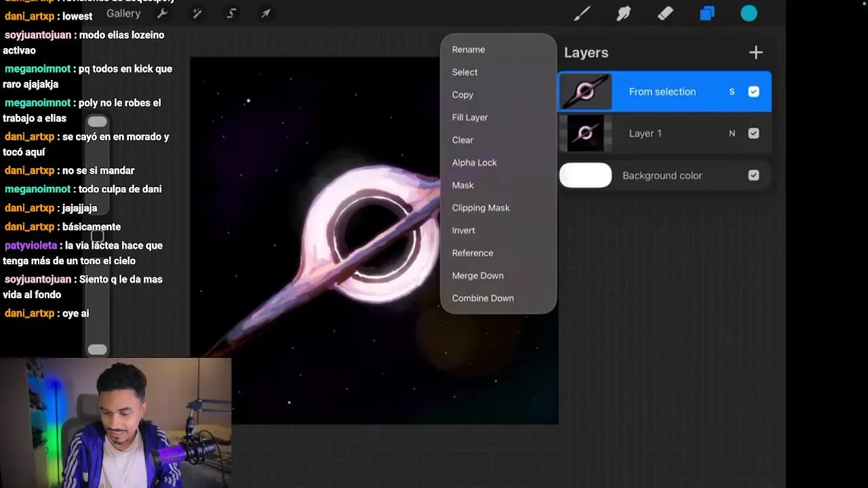Choose Invert in layer menu

(x=463, y=230)
